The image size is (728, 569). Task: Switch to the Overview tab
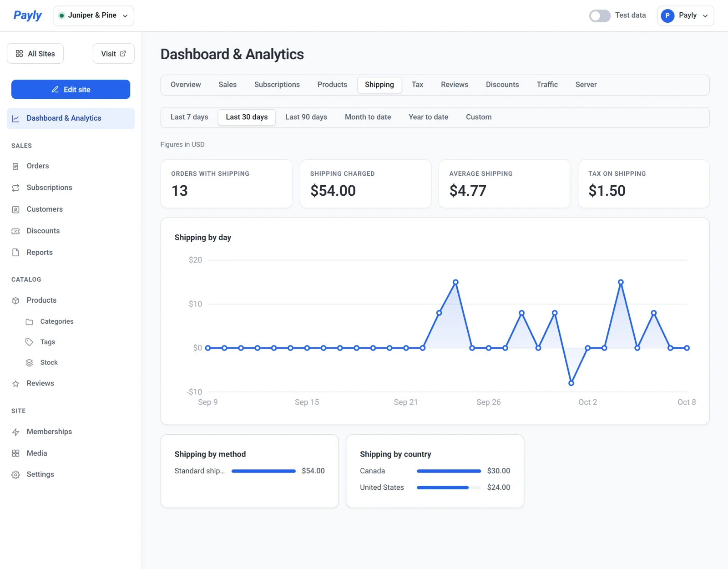pos(186,85)
